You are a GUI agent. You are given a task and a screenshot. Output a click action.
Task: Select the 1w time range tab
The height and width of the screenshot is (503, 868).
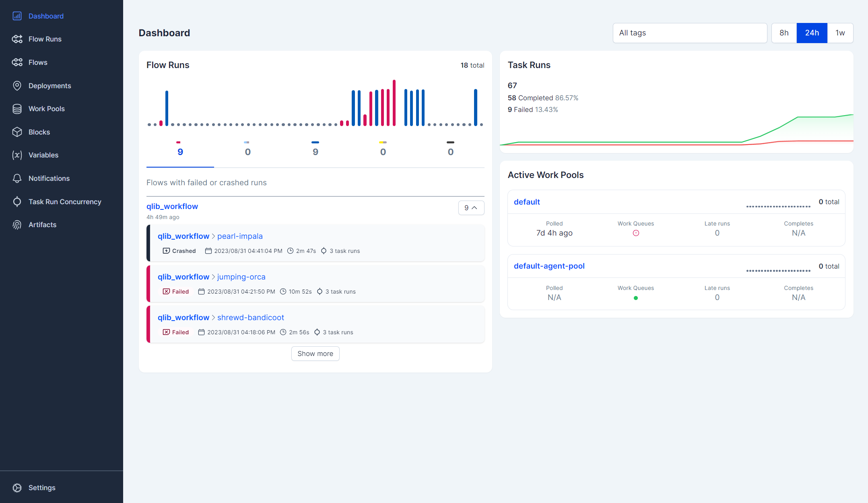point(840,33)
